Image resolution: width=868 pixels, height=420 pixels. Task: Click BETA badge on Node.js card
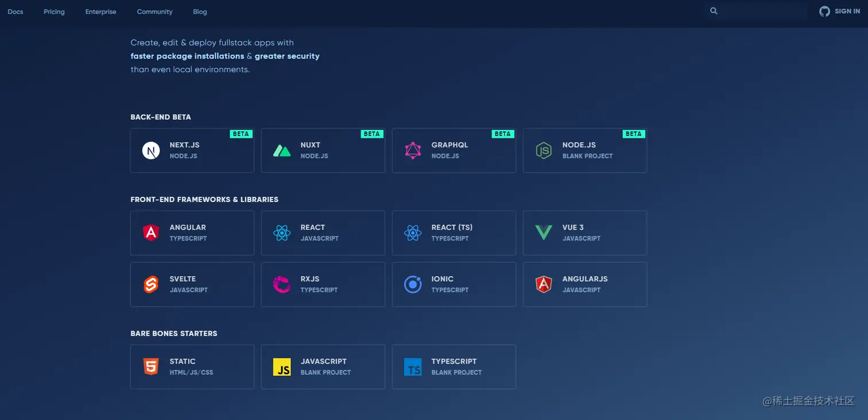(634, 134)
